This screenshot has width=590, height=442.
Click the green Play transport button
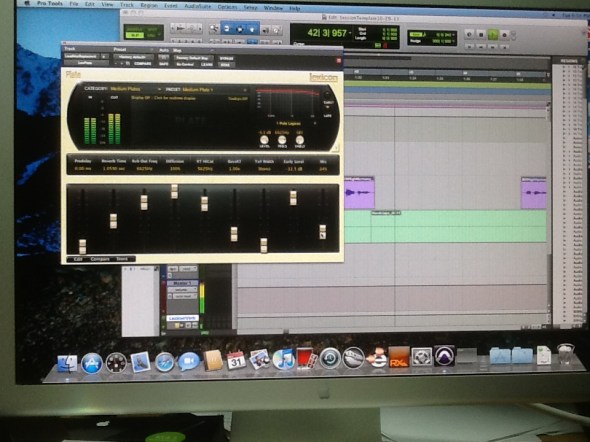tap(492, 35)
